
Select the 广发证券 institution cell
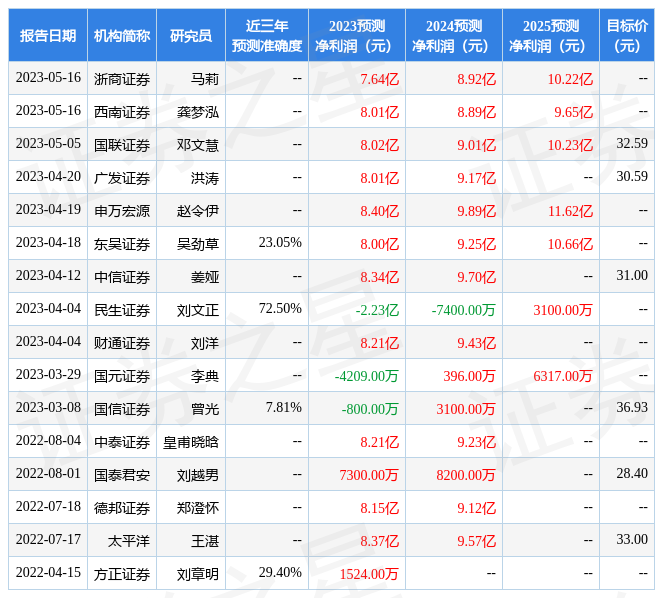click(122, 178)
